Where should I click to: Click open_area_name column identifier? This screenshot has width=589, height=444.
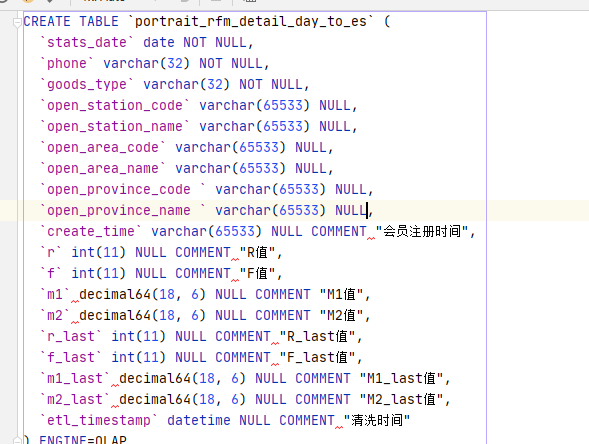coord(103,169)
